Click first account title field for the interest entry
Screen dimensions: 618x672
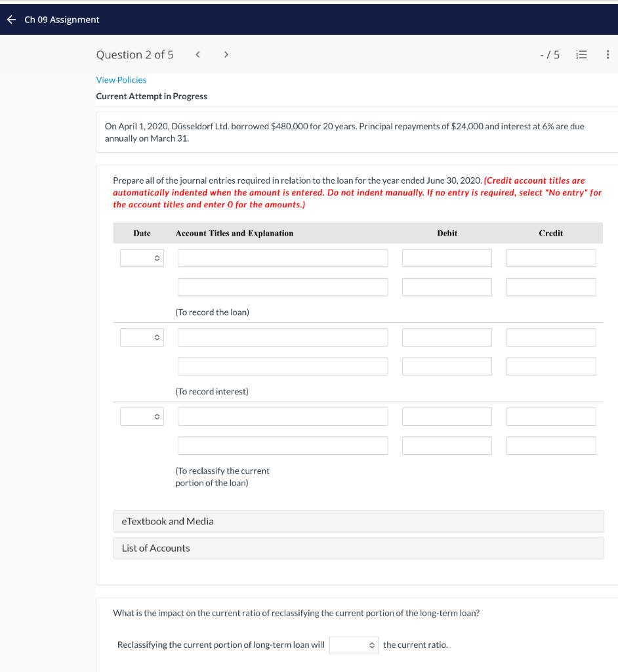coord(283,337)
